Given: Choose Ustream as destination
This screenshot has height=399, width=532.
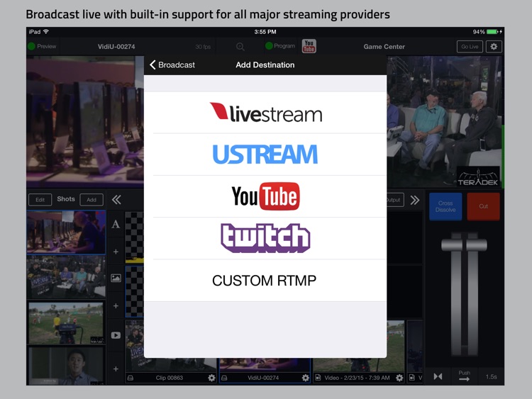Looking at the screenshot, I should pyautogui.click(x=266, y=154).
